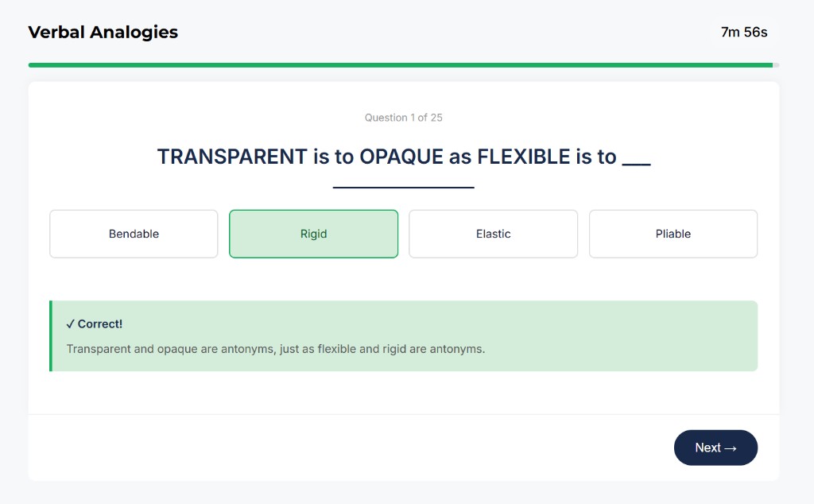This screenshot has width=814, height=504.
Task: Go to the next question with Next
Action: coord(715,448)
